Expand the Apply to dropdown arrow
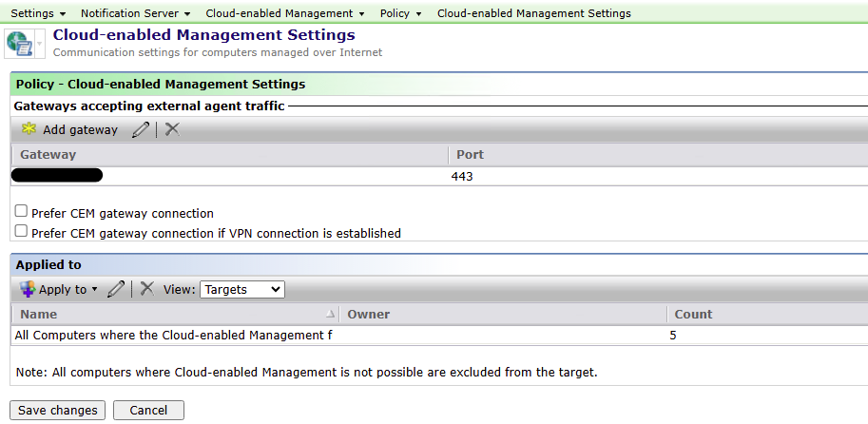 [x=94, y=290]
